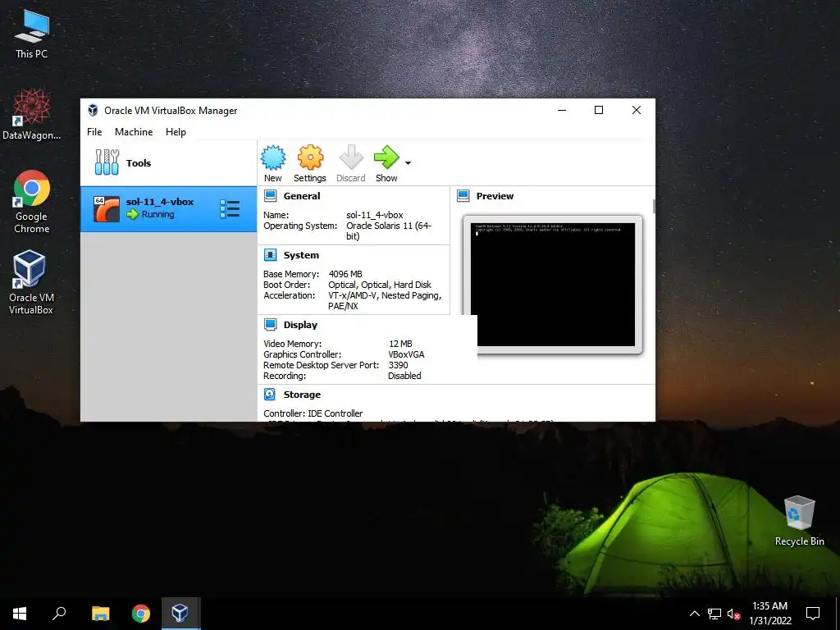Screen dimensions: 840x630
Task: Click the System section chip icon
Action: click(x=271, y=255)
